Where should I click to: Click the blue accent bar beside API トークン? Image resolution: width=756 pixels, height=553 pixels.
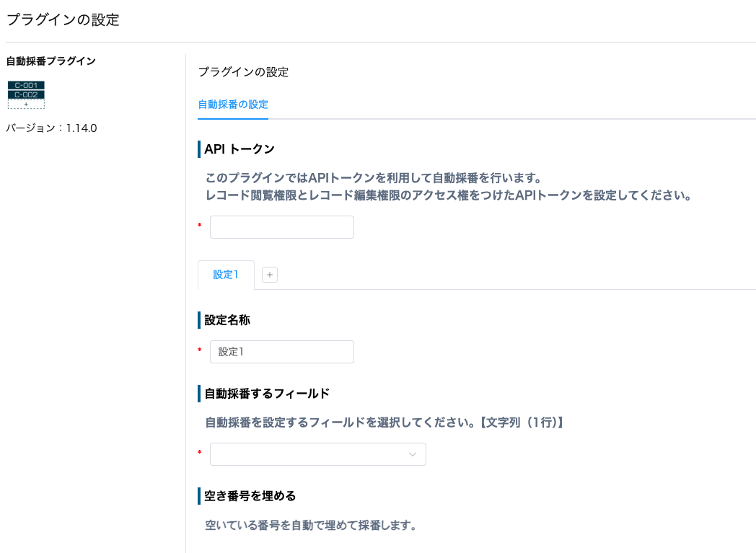coord(200,149)
